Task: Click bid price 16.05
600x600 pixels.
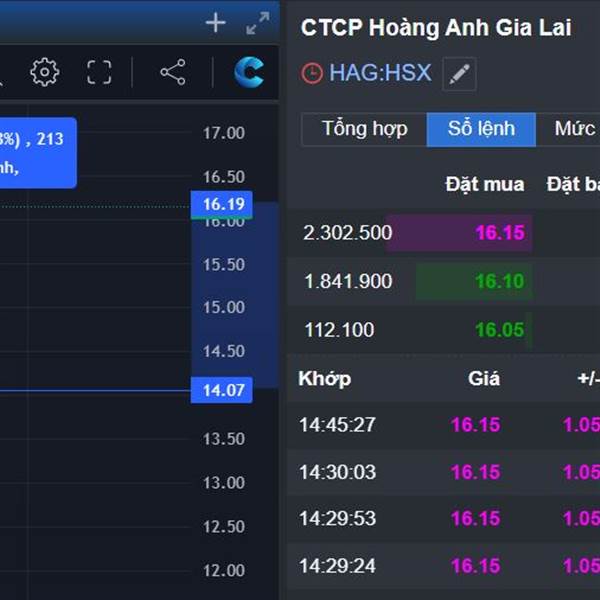Action: coord(499,330)
